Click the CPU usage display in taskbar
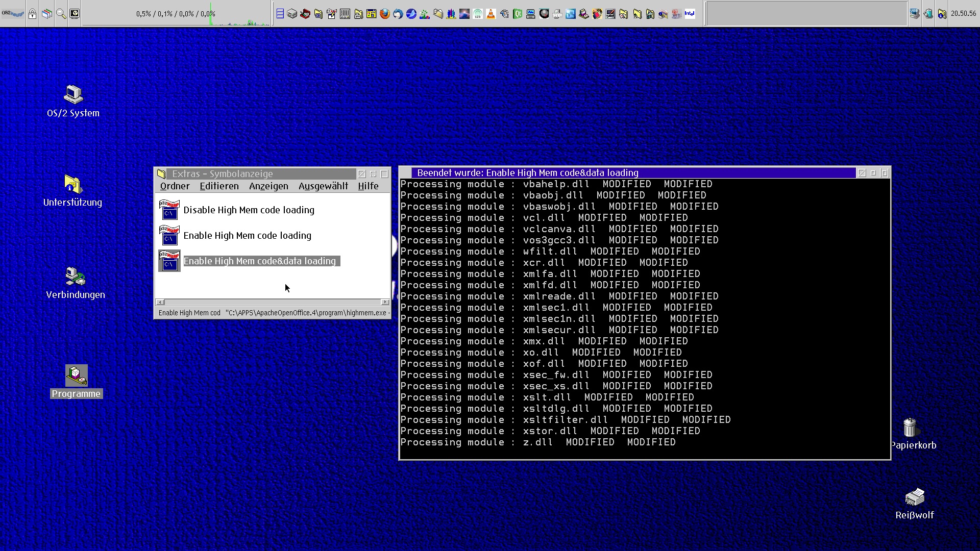Viewport: 980px width, 551px height. tap(176, 13)
